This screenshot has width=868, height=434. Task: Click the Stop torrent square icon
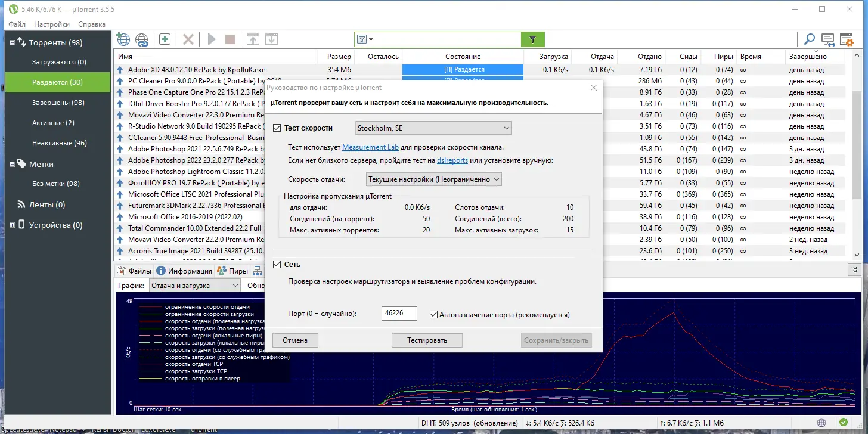[230, 39]
